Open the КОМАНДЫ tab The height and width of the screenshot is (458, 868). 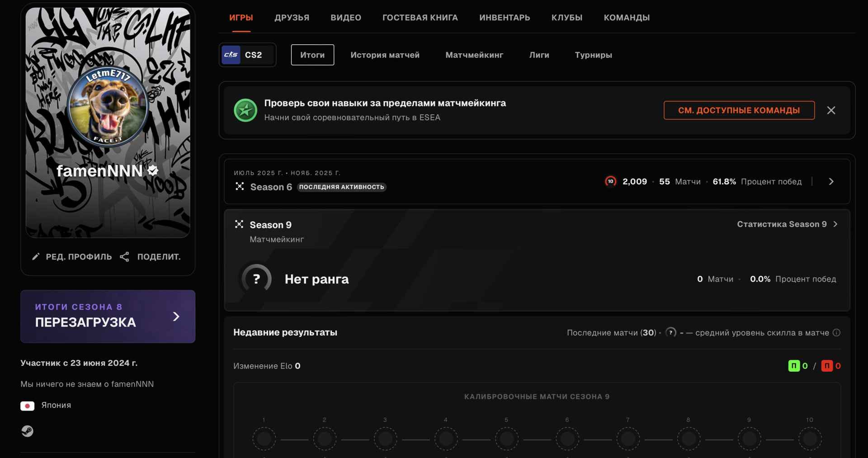[627, 18]
